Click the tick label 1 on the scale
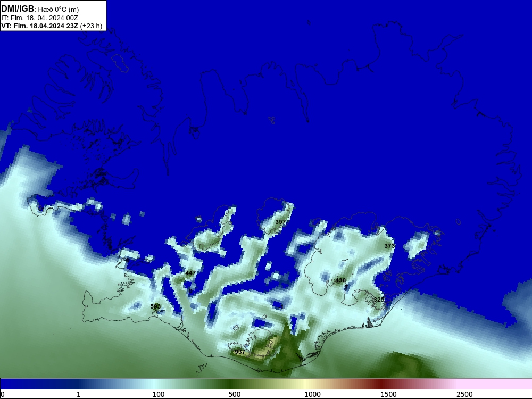 coord(78,394)
